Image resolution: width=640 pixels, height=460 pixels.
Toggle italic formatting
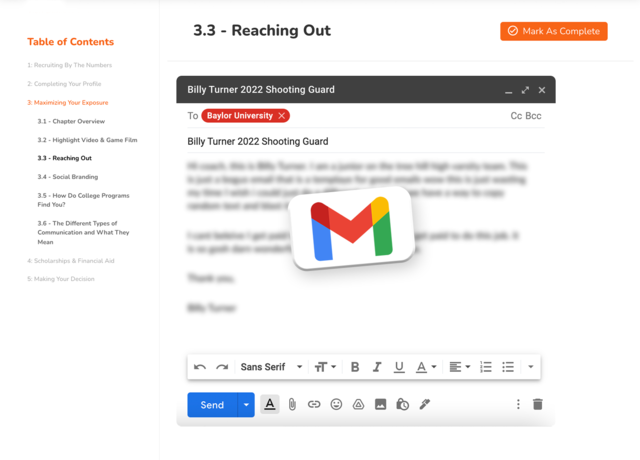click(377, 367)
